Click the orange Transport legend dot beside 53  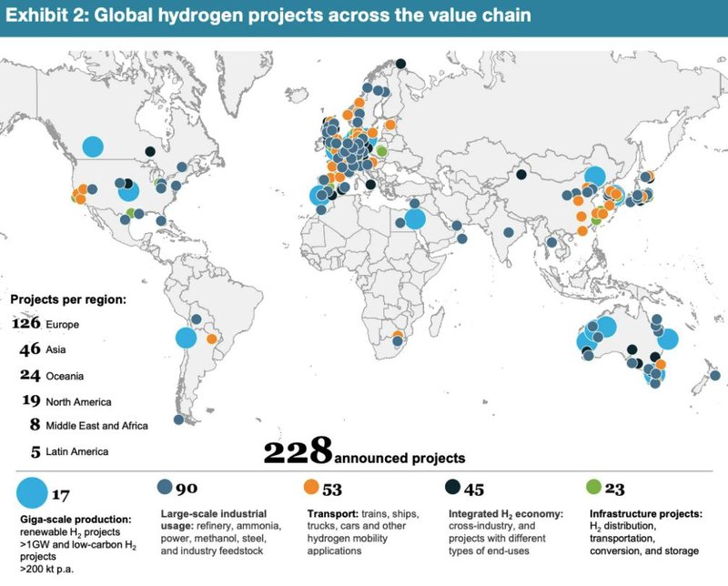click(x=311, y=487)
